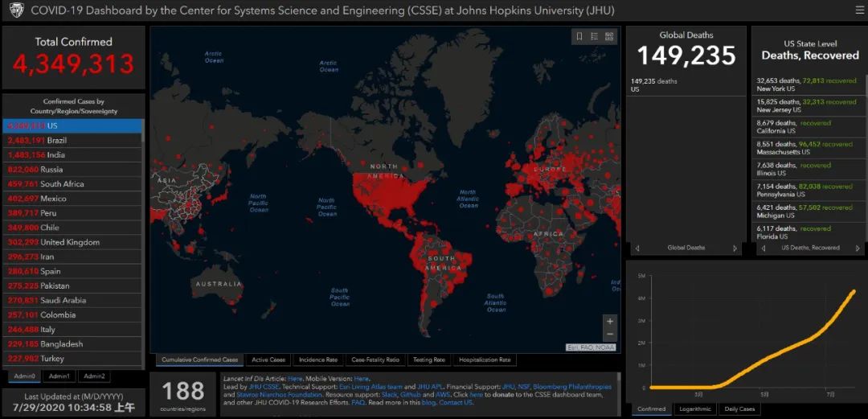Select the Turkey row in country list

click(x=72, y=358)
